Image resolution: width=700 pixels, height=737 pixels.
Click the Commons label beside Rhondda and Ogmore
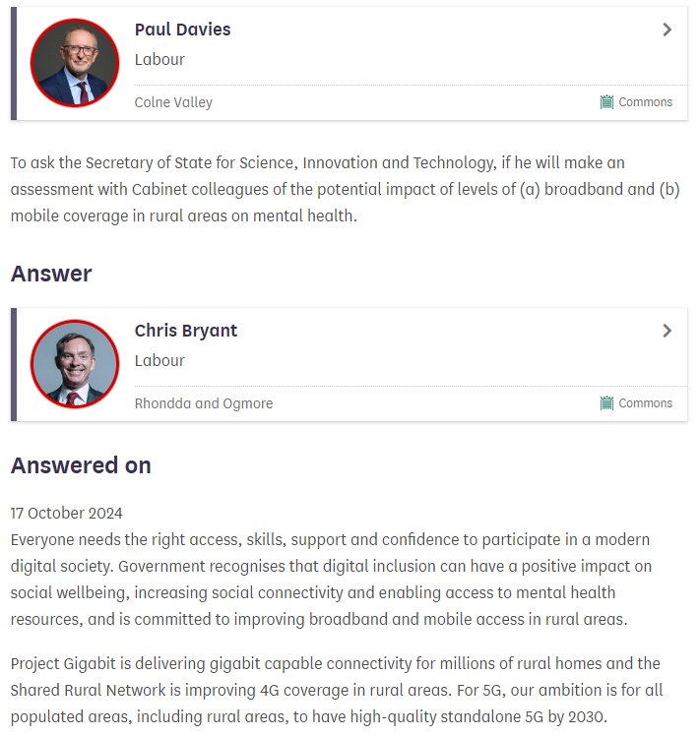click(645, 403)
